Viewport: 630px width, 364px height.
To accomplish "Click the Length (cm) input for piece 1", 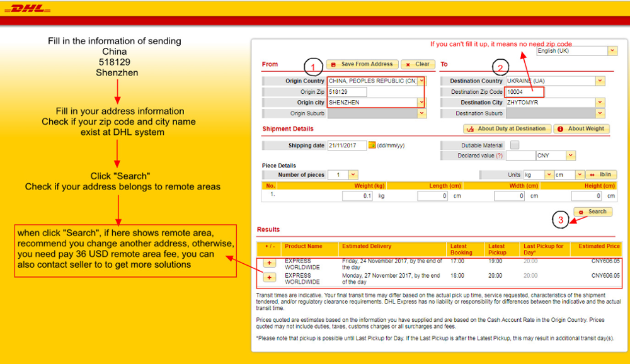I will 432,196.
